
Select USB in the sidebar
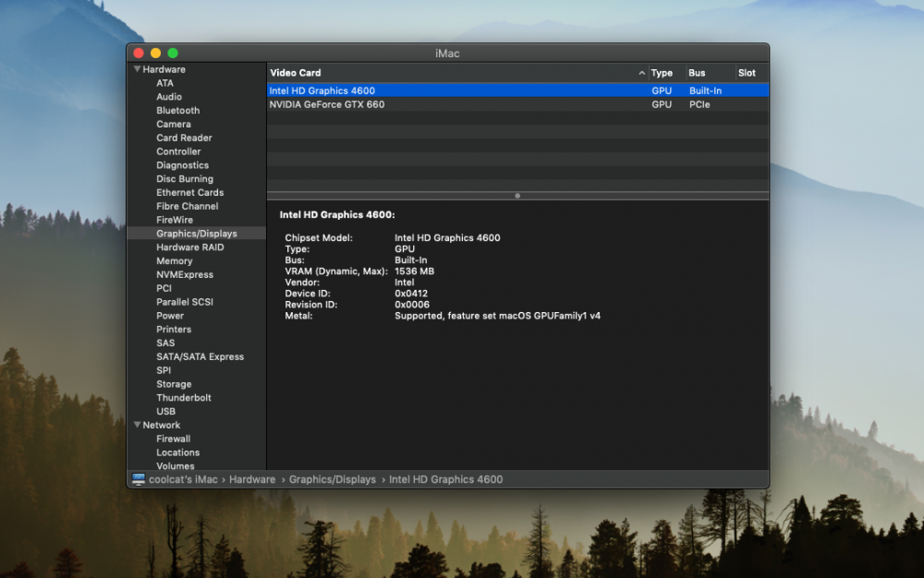(165, 411)
